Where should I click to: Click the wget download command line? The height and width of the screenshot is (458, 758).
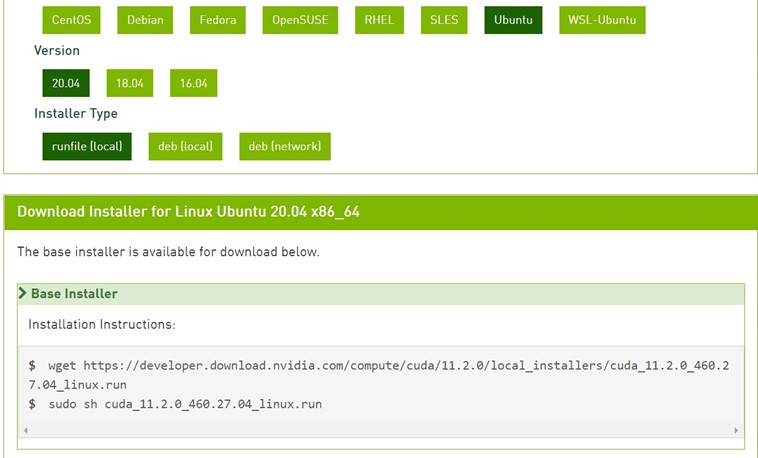(379, 375)
